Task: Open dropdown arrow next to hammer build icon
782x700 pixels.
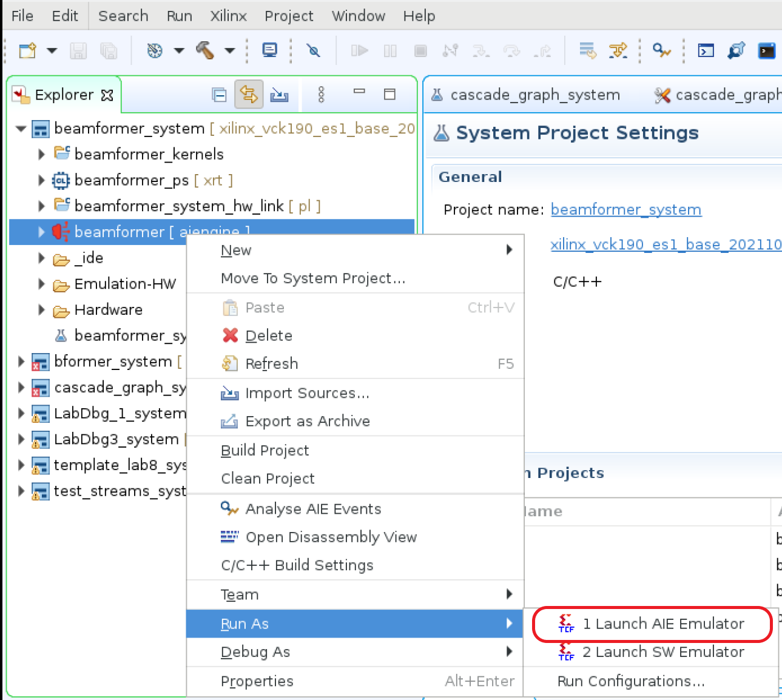Action: click(x=230, y=50)
